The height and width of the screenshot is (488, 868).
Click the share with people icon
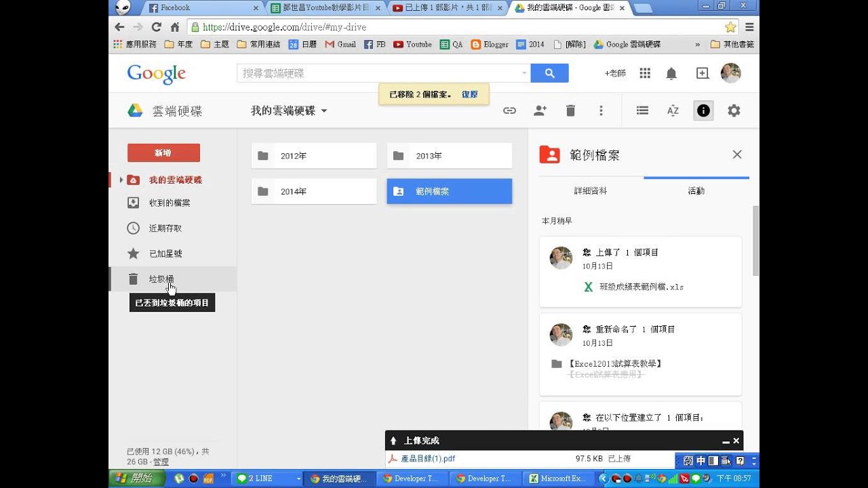[x=540, y=110]
